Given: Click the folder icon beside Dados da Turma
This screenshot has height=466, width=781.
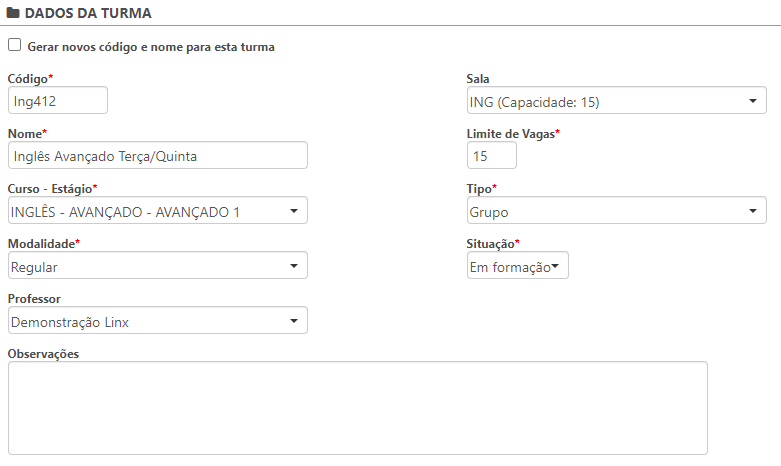Looking at the screenshot, I should tap(13, 12).
